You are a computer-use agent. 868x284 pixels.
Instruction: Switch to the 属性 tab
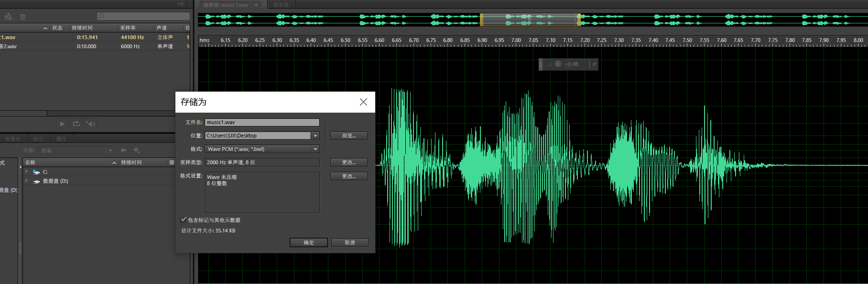(61, 139)
